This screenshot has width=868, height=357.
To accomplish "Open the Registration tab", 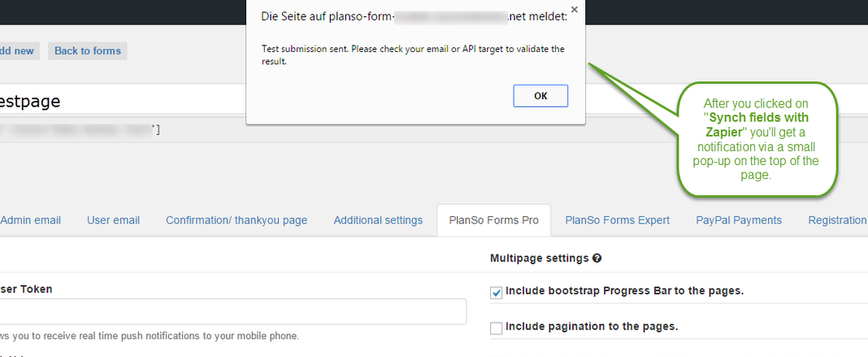I will 837,220.
